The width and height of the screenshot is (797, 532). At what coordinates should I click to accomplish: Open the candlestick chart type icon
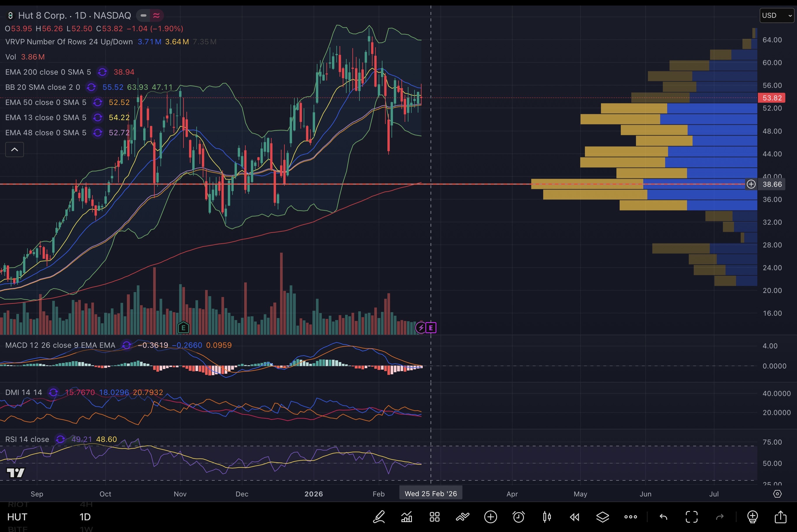click(x=546, y=517)
